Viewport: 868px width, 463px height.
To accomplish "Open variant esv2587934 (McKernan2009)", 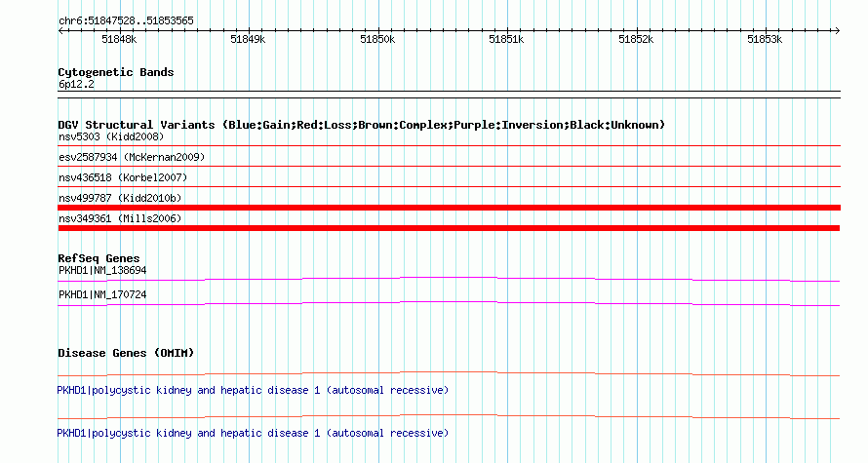I will (132, 157).
